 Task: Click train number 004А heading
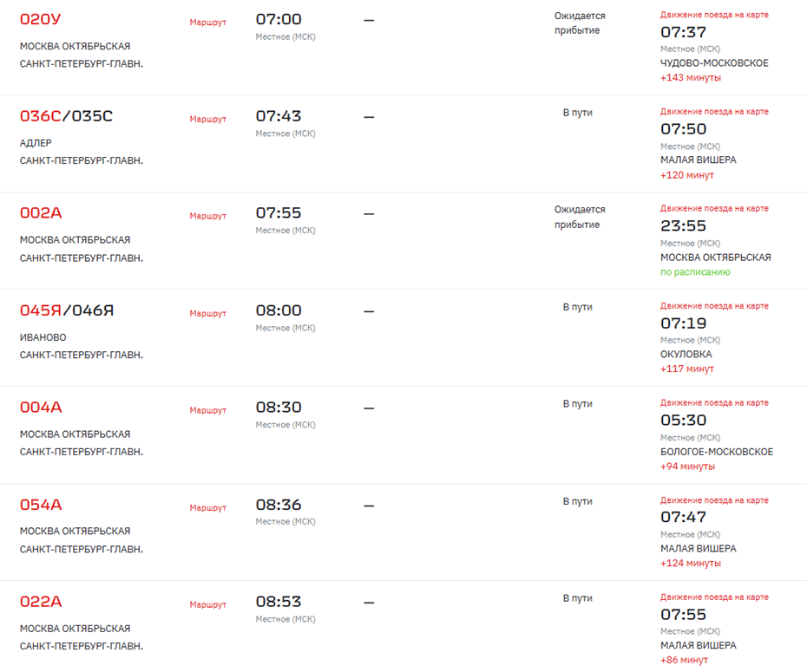(41, 408)
